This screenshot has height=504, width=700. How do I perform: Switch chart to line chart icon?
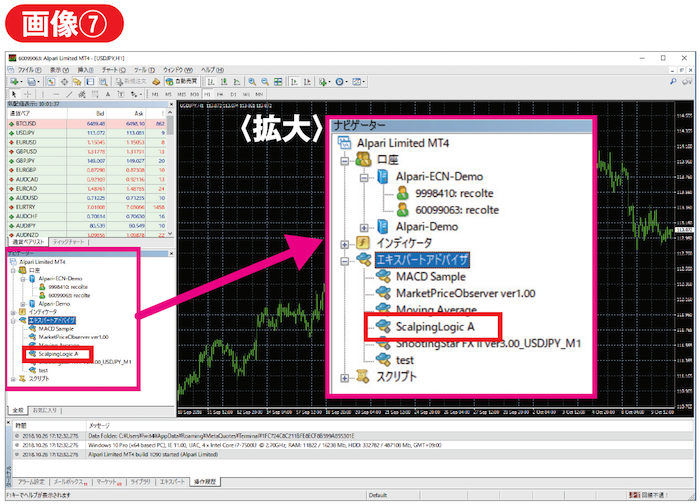click(237, 82)
